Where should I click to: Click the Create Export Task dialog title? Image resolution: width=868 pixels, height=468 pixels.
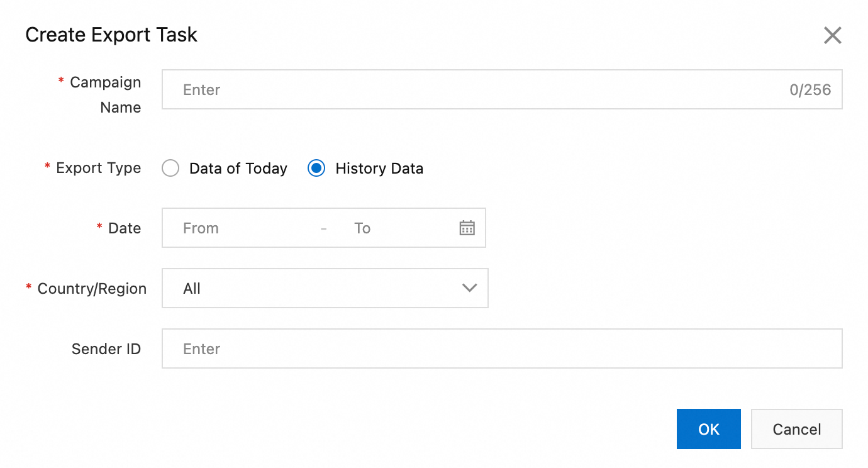click(111, 35)
